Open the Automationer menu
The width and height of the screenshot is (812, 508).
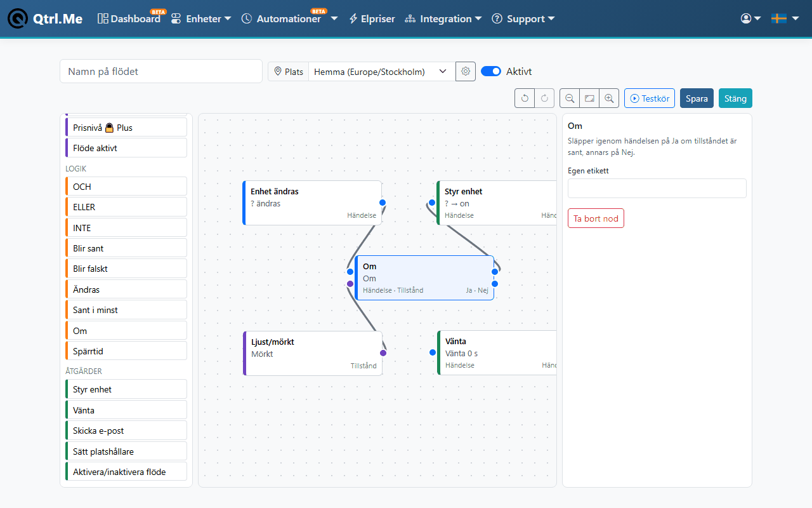(x=289, y=18)
